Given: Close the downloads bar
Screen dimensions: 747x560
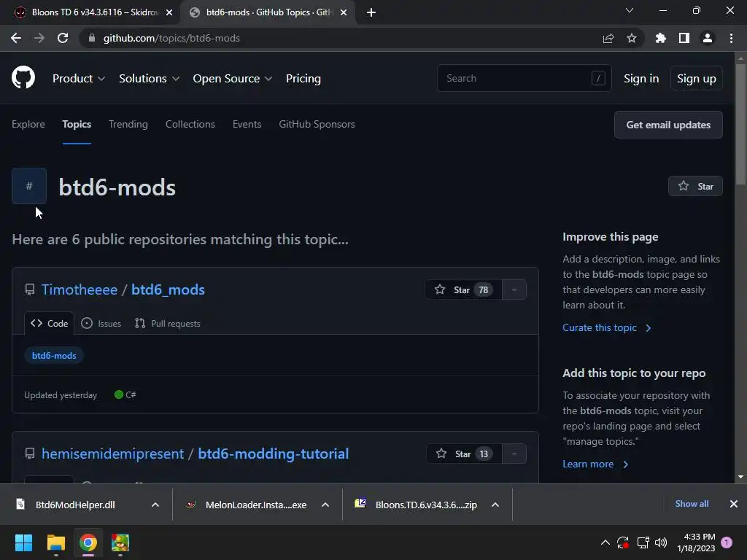Looking at the screenshot, I should click(734, 504).
